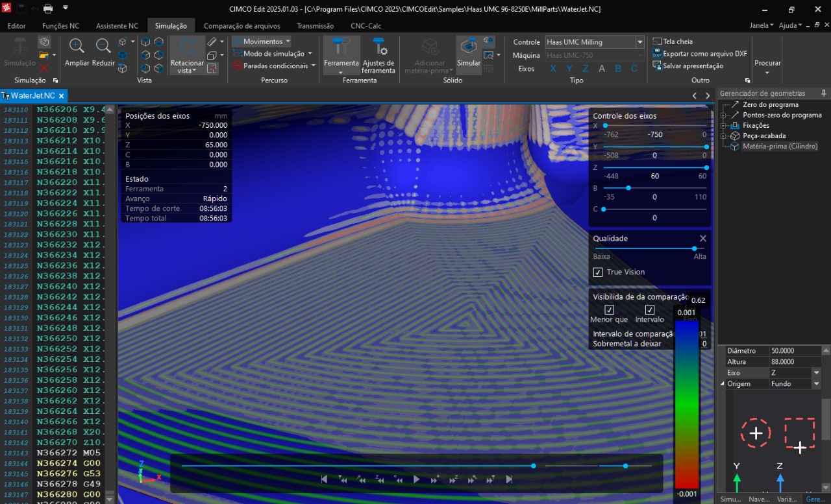Select Zero do programa tree item

(x=771, y=104)
